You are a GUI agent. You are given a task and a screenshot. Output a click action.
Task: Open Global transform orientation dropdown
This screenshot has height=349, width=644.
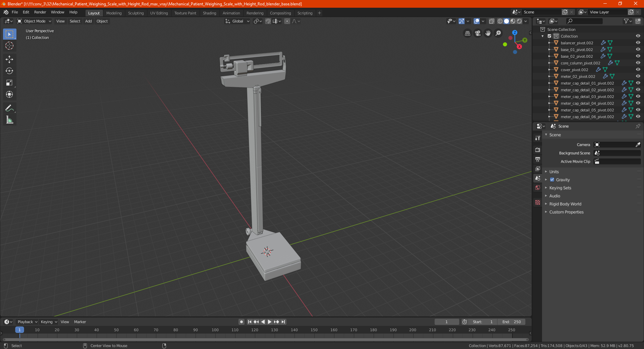[237, 21]
